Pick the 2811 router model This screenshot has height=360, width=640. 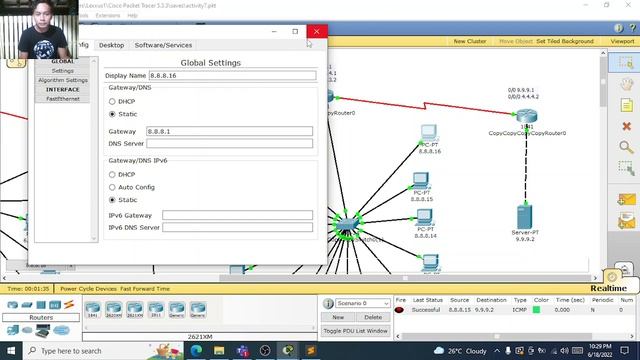[x=156, y=310]
